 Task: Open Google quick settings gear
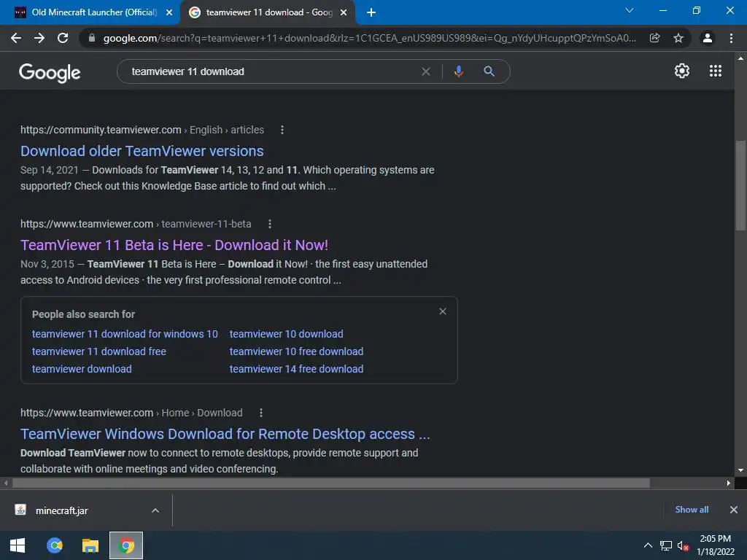tap(682, 71)
